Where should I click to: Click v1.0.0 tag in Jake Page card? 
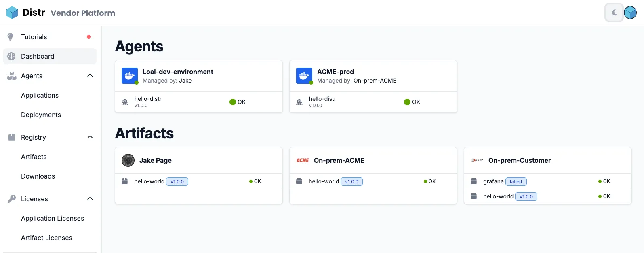(177, 182)
